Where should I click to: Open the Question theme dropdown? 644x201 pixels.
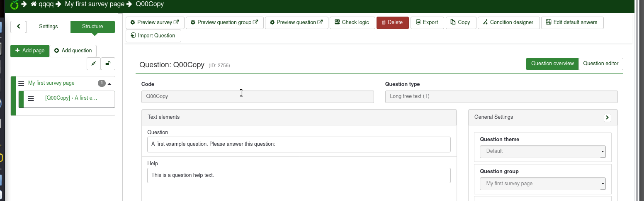542,151
